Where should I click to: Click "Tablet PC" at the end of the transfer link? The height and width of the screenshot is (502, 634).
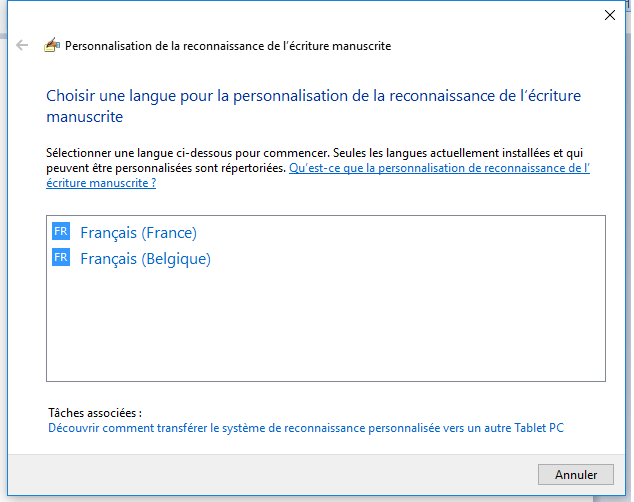click(x=539, y=428)
